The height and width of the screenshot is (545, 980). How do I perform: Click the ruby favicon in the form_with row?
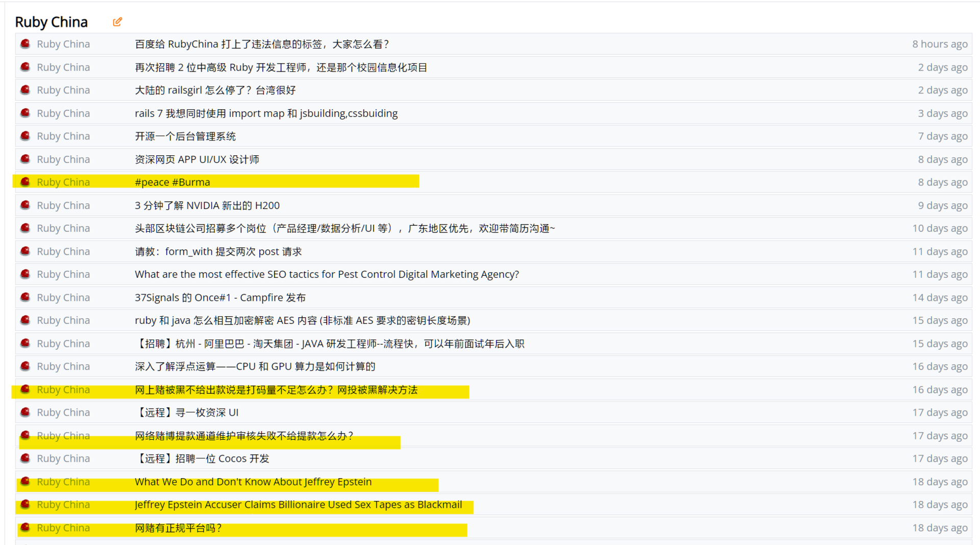(25, 251)
